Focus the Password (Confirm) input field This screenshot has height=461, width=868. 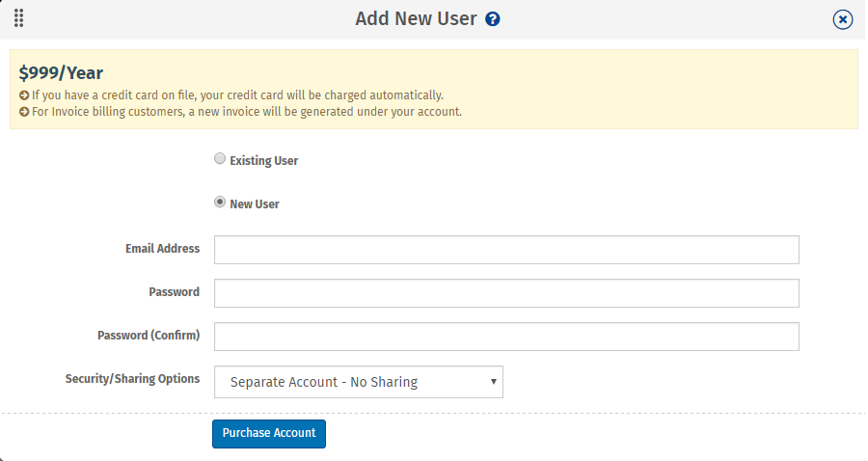point(506,337)
